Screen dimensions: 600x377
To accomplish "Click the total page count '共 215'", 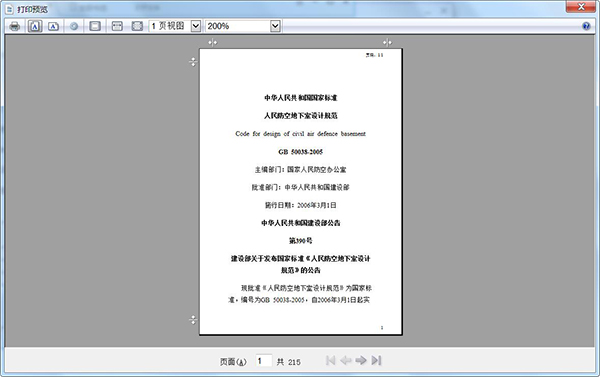I will [x=289, y=362].
